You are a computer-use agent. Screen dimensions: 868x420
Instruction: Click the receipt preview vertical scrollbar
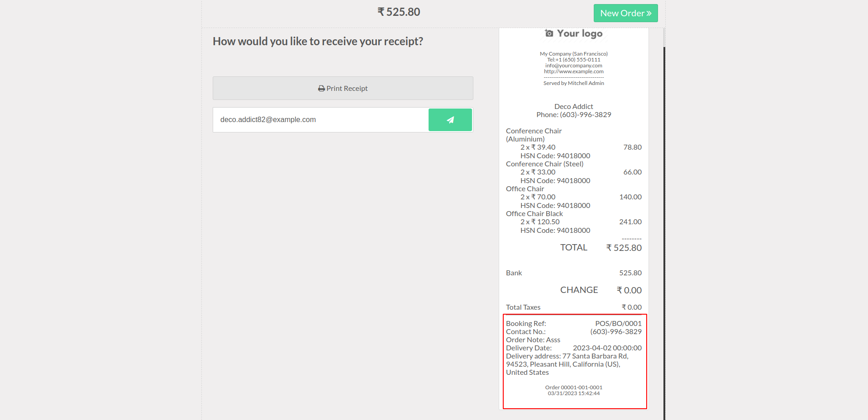[x=664, y=226]
